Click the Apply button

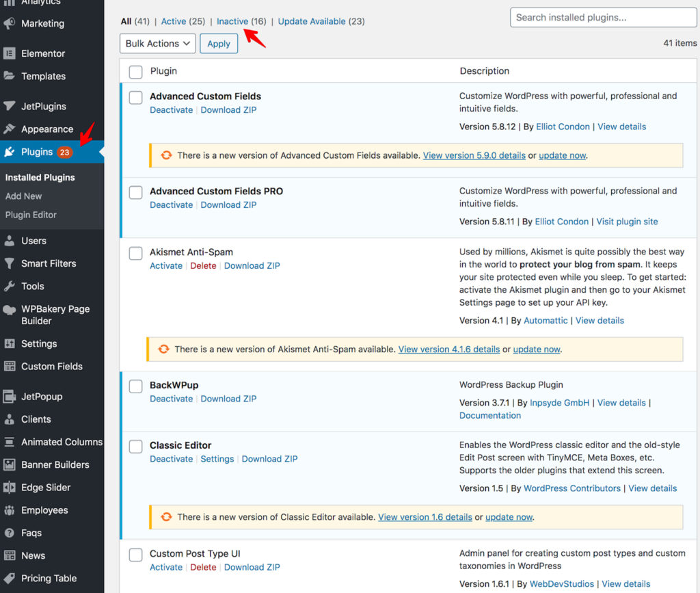click(219, 43)
